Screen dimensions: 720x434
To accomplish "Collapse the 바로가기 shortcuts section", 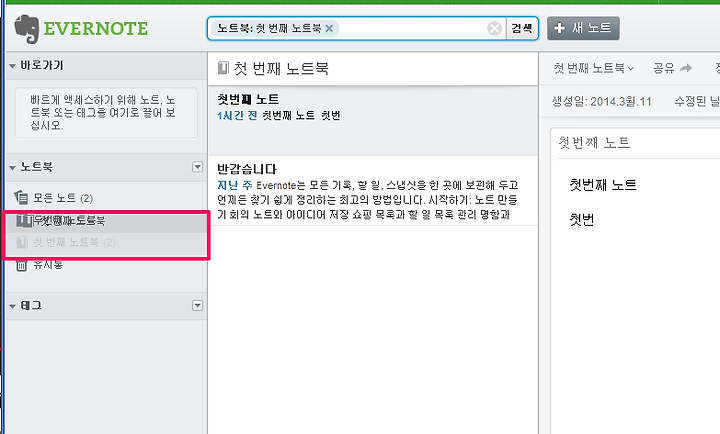I will pos(12,66).
